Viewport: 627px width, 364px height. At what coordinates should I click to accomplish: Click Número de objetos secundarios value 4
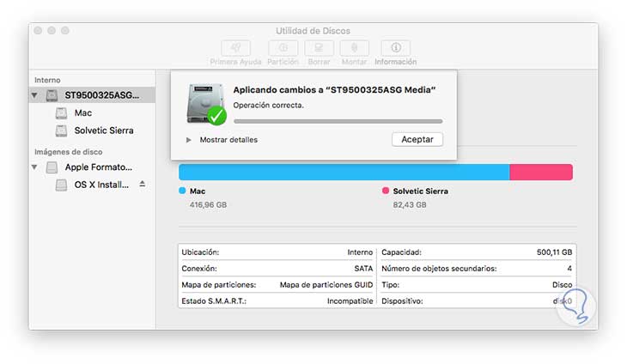569,269
